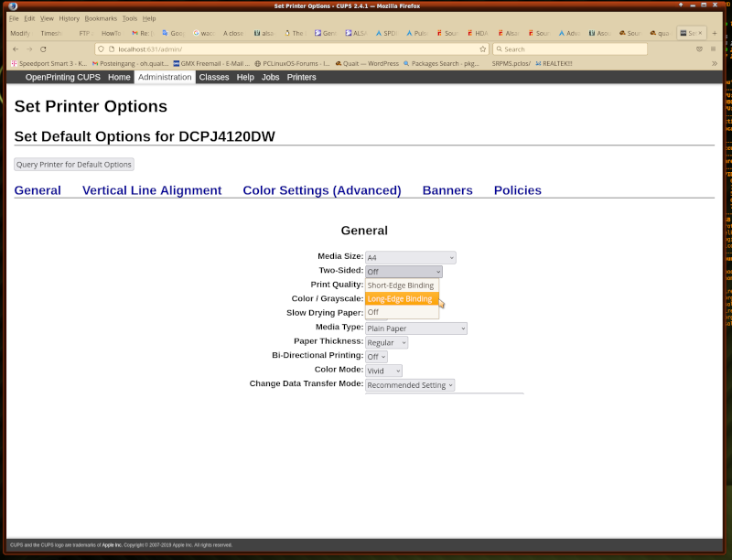Go to the Printers tab in CUPS

click(x=301, y=78)
